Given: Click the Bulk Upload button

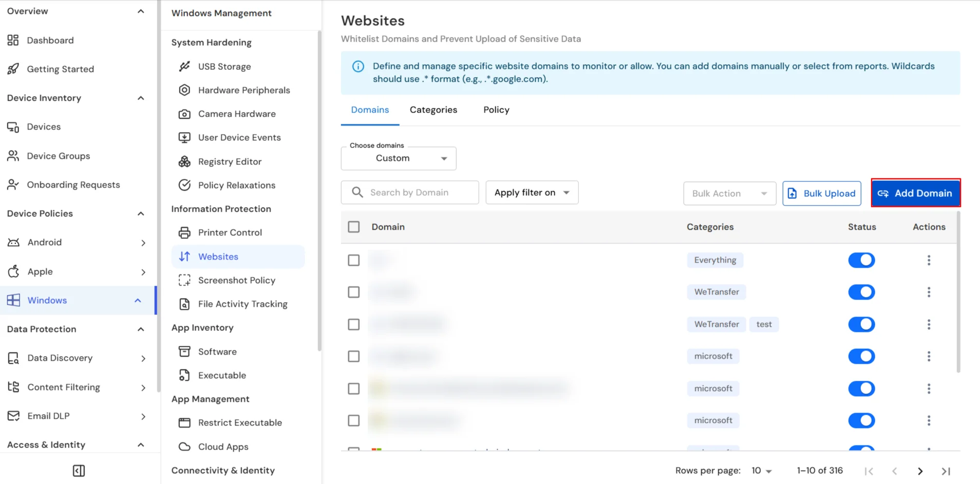Looking at the screenshot, I should pos(821,193).
